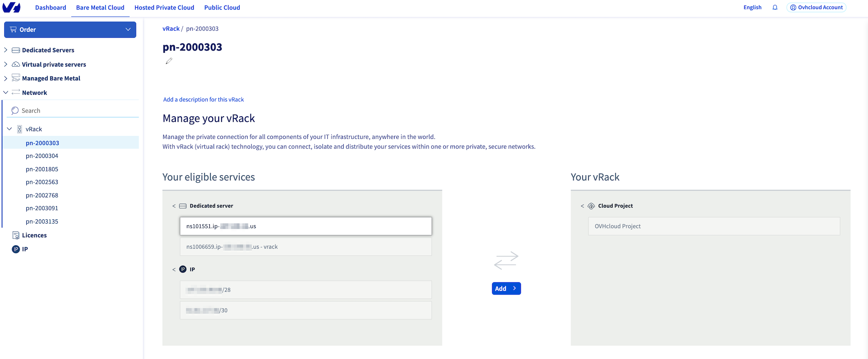Screen dimensions: 868x359
Task: Switch to Hosted Private Cloud tab
Action: click(x=164, y=8)
